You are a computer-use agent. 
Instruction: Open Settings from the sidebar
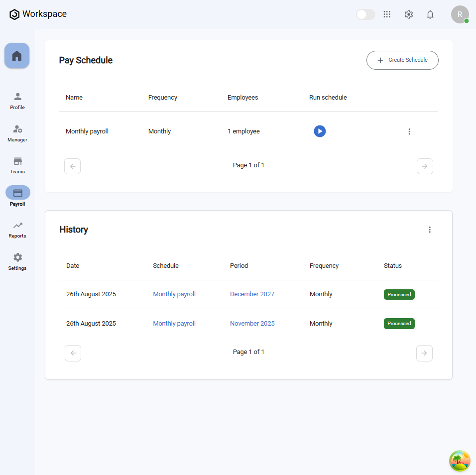(x=17, y=261)
